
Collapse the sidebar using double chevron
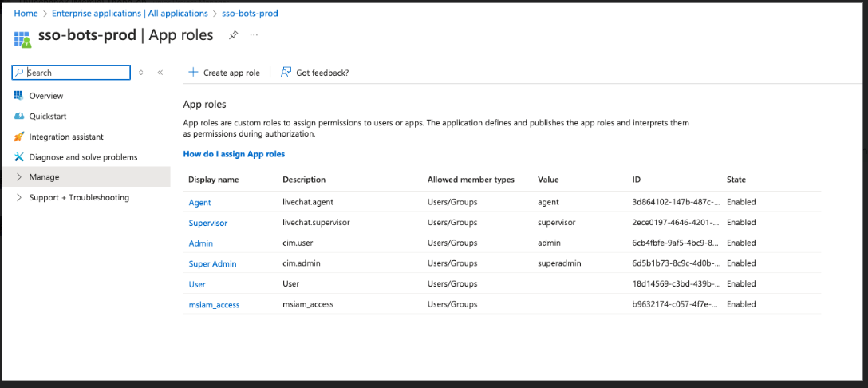coord(160,73)
